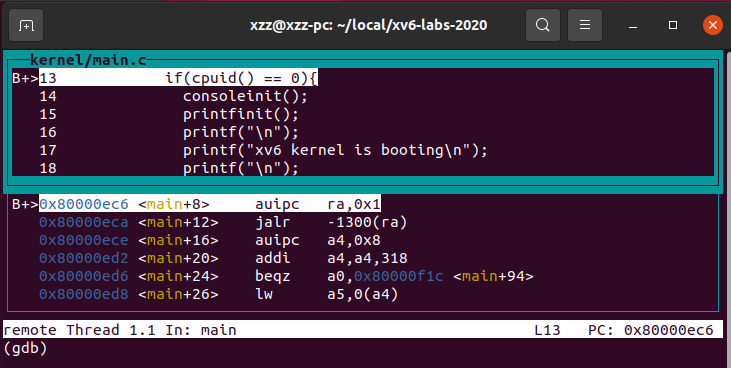Minimize the terminal window
This screenshot has width=731, height=368.
(633, 25)
